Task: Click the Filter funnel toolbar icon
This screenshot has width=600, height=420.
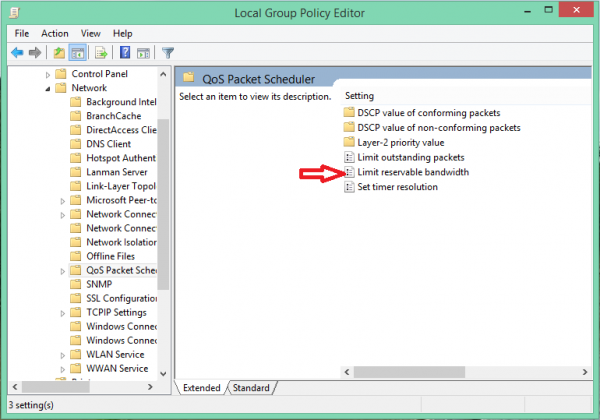Action: [x=168, y=53]
